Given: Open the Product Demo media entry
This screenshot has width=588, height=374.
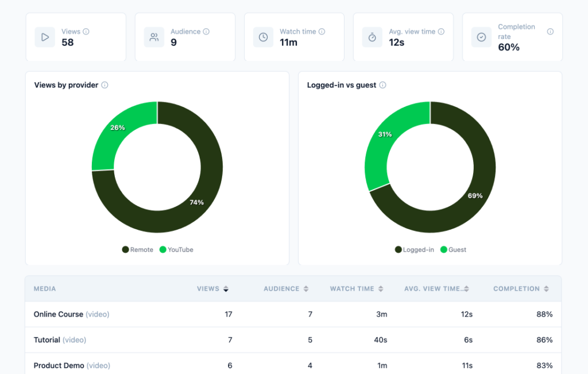Looking at the screenshot, I should (x=293, y=365).
